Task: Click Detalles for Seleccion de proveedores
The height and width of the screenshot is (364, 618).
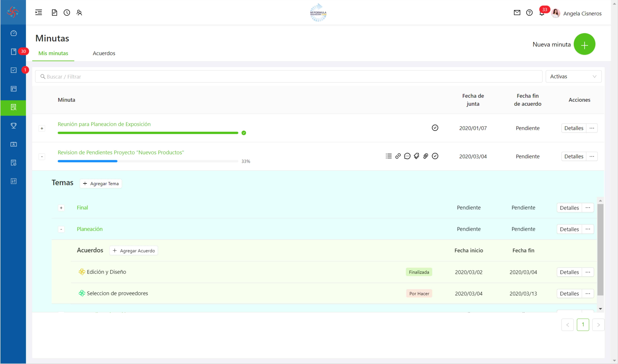Action: point(569,293)
